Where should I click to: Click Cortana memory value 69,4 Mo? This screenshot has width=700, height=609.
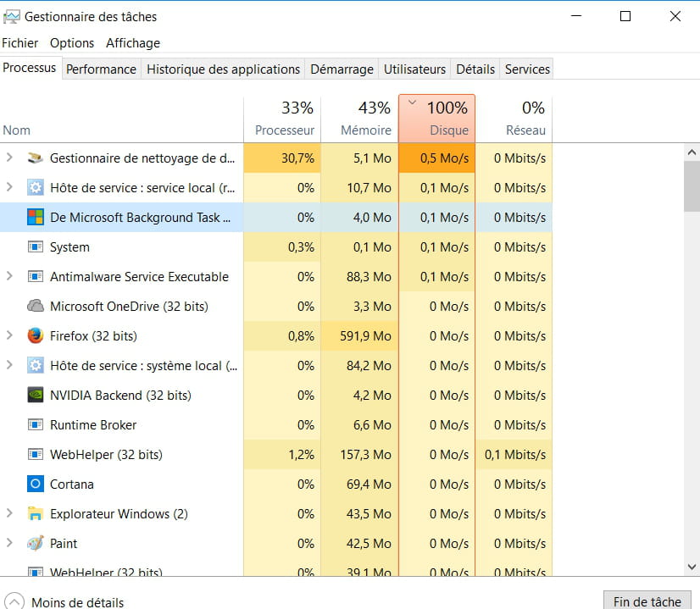369,484
